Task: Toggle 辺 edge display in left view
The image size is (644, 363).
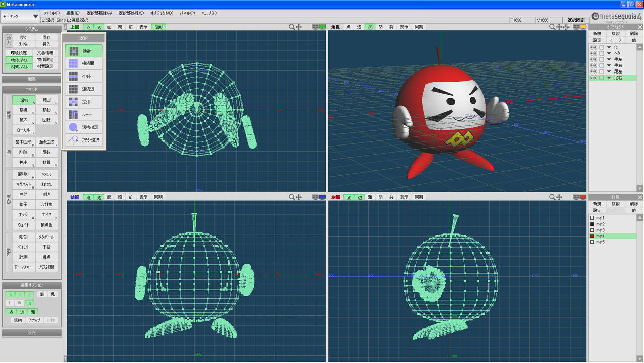Action: pyautogui.click(x=359, y=197)
